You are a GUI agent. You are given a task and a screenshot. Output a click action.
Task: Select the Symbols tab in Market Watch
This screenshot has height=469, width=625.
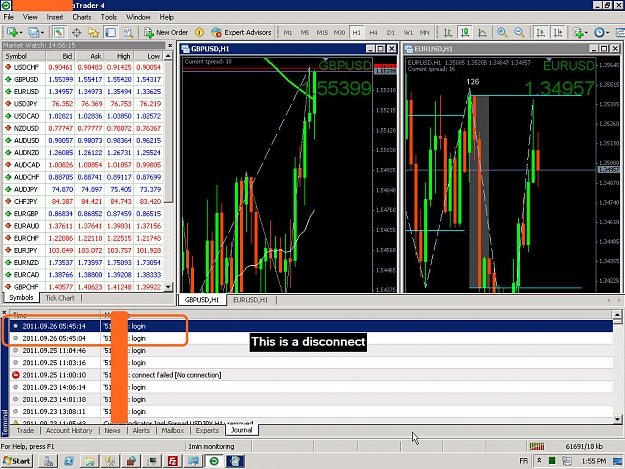point(21,298)
